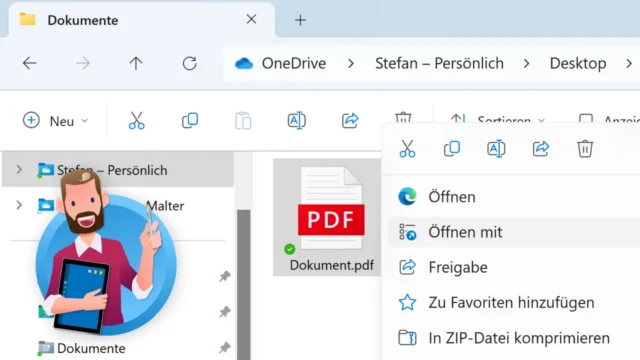Open the Neu dropdown button
Image resolution: width=640 pixels, height=360 pixels.
point(56,121)
